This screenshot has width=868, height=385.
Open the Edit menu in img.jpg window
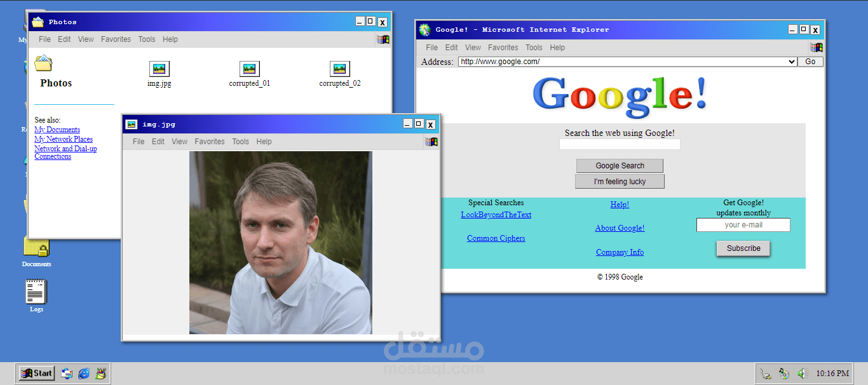(158, 142)
